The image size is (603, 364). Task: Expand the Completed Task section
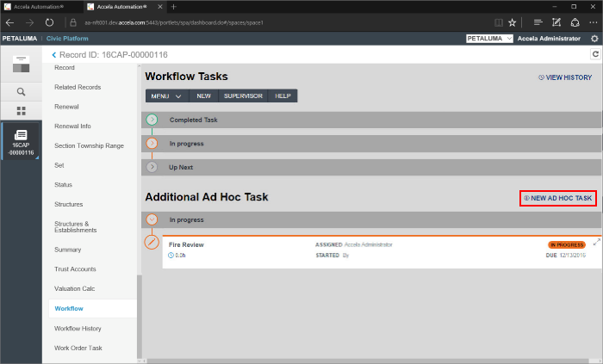152,120
